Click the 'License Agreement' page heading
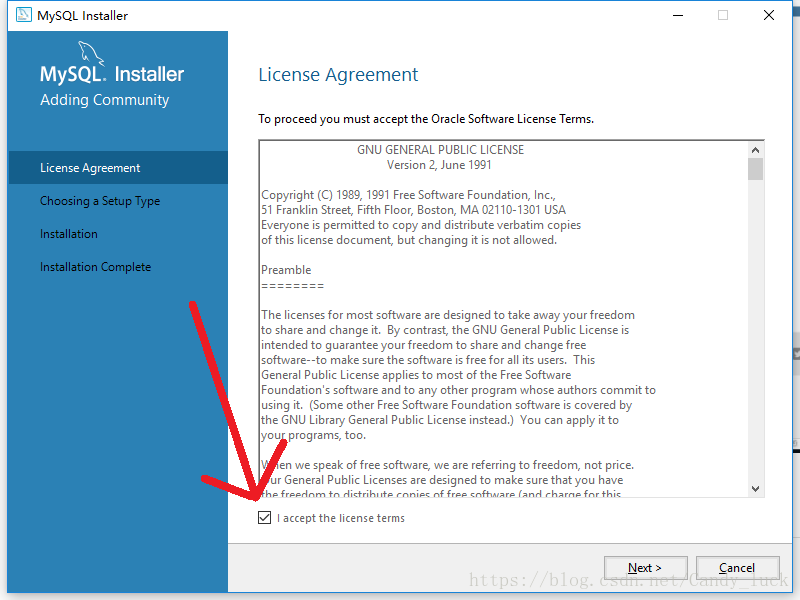 pyautogui.click(x=338, y=74)
